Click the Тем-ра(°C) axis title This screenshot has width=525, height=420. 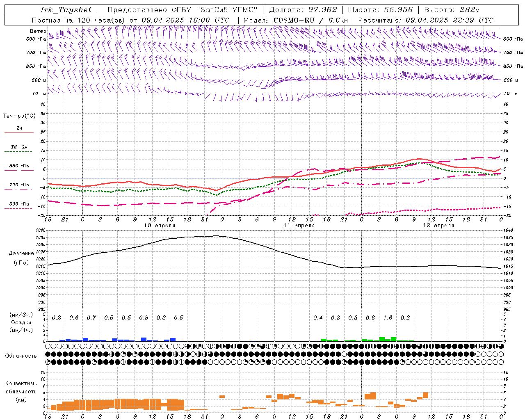(19, 116)
